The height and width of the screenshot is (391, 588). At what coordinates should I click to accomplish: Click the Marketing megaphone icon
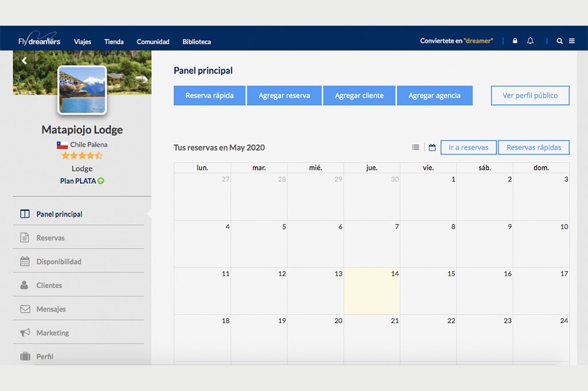tap(25, 333)
